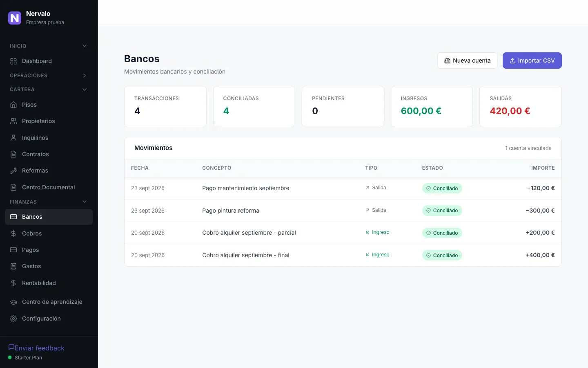Select concept 'Cobro alquiler septiembre - final'

[x=246, y=255]
